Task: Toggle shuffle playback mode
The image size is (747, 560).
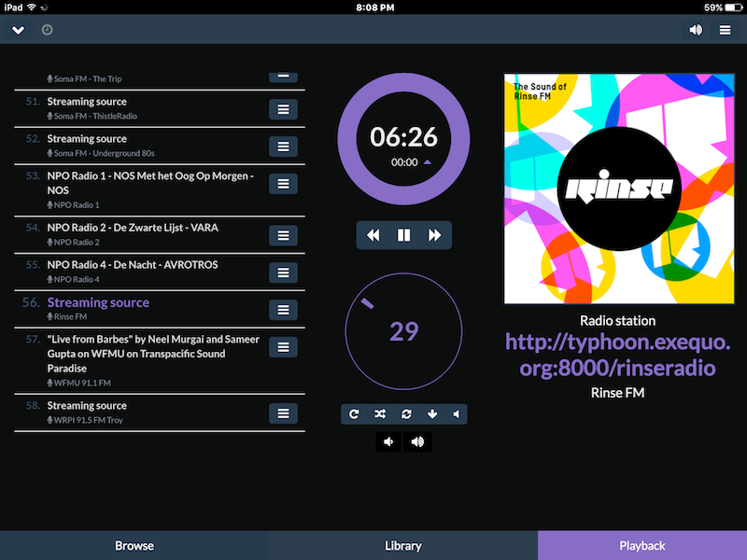Action: coord(380,413)
